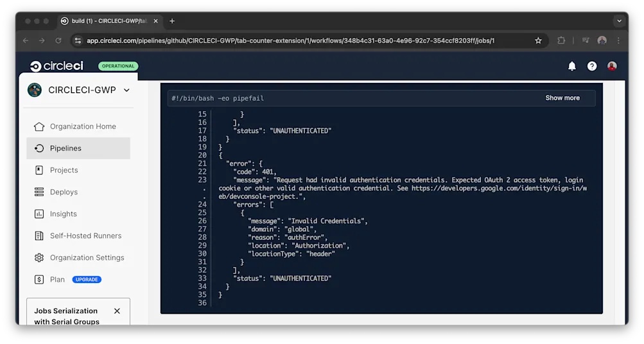
Task: Click line number 36 in log gutter
Action: (202, 303)
